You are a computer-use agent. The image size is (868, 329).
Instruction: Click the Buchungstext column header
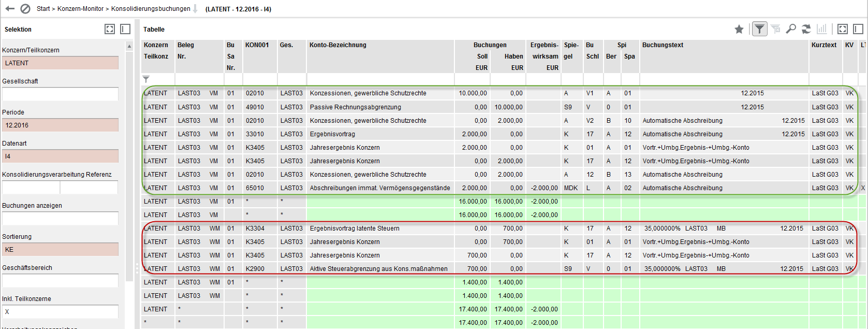tap(663, 45)
